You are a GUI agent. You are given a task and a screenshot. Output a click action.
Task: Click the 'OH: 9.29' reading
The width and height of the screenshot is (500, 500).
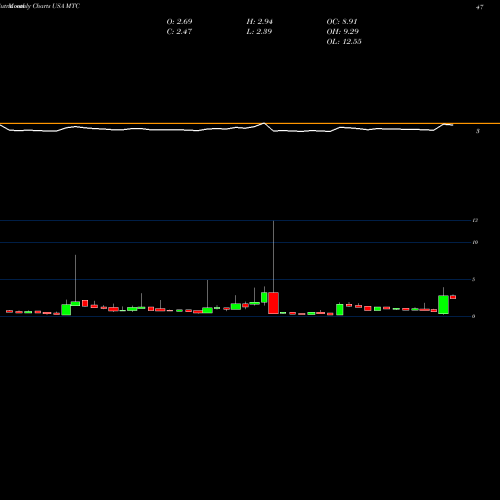coord(343,32)
